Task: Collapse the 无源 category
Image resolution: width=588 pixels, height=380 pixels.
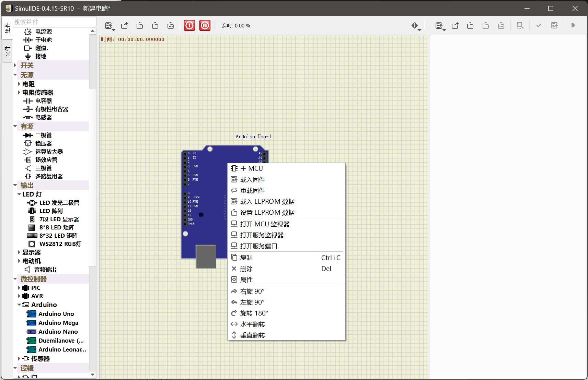Action: pyautogui.click(x=15, y=75)
